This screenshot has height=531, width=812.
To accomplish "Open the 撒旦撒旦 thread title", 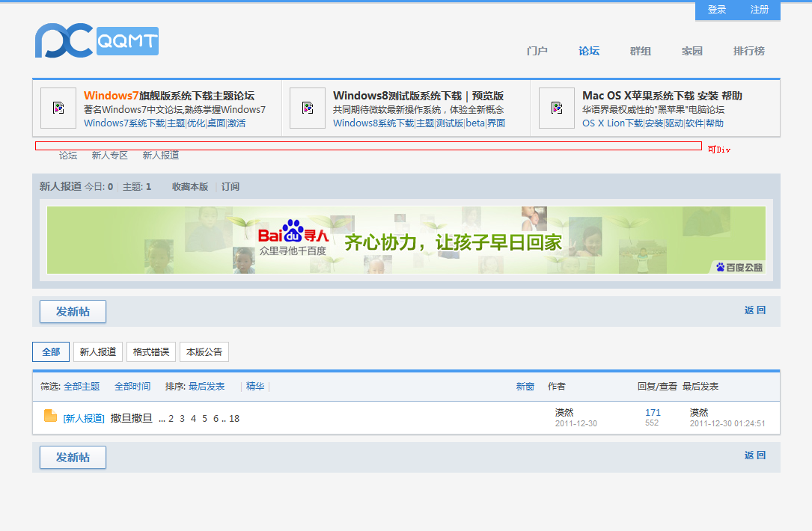I will pos(132,418).
